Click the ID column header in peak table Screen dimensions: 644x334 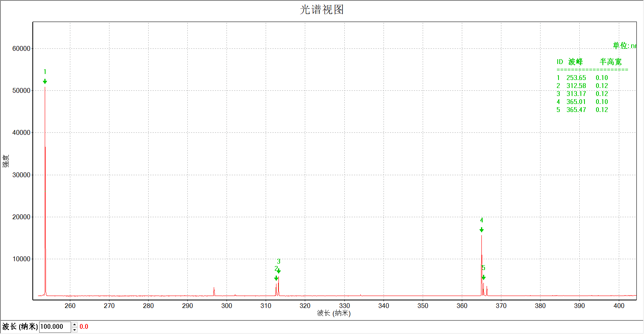tap(560, 62)
